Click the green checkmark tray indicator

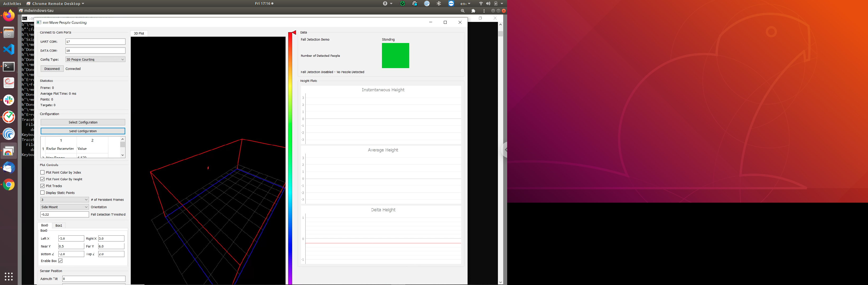(403, 3)
